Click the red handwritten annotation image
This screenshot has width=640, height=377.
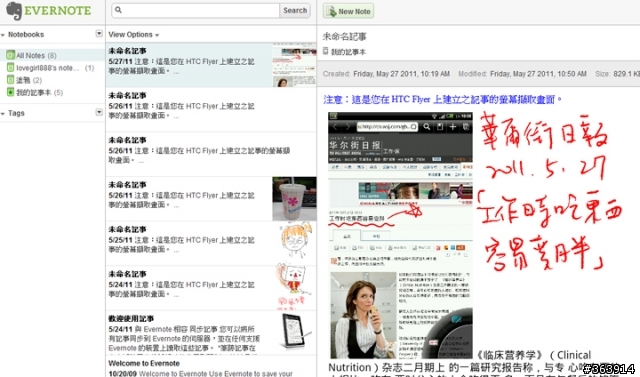549,190
